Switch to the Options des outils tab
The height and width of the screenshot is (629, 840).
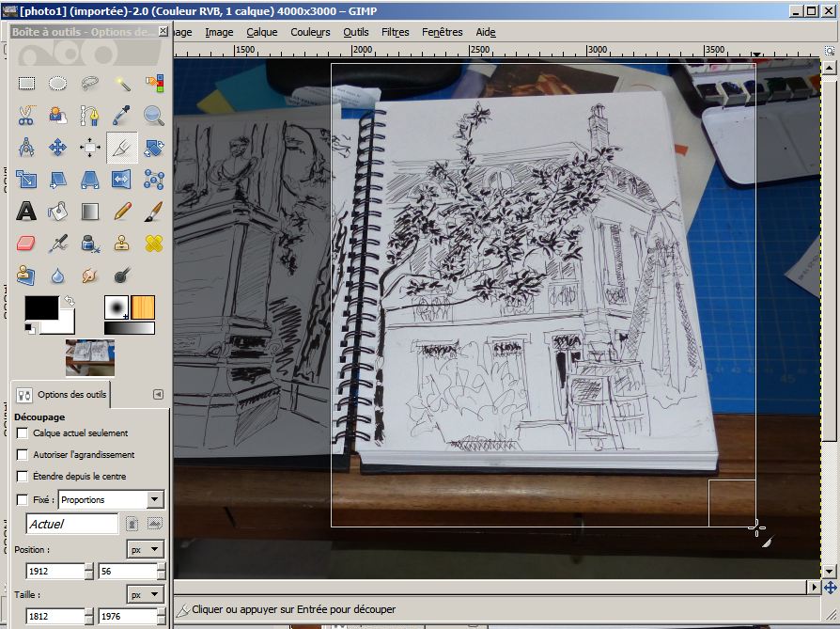[x=61, y=395]
